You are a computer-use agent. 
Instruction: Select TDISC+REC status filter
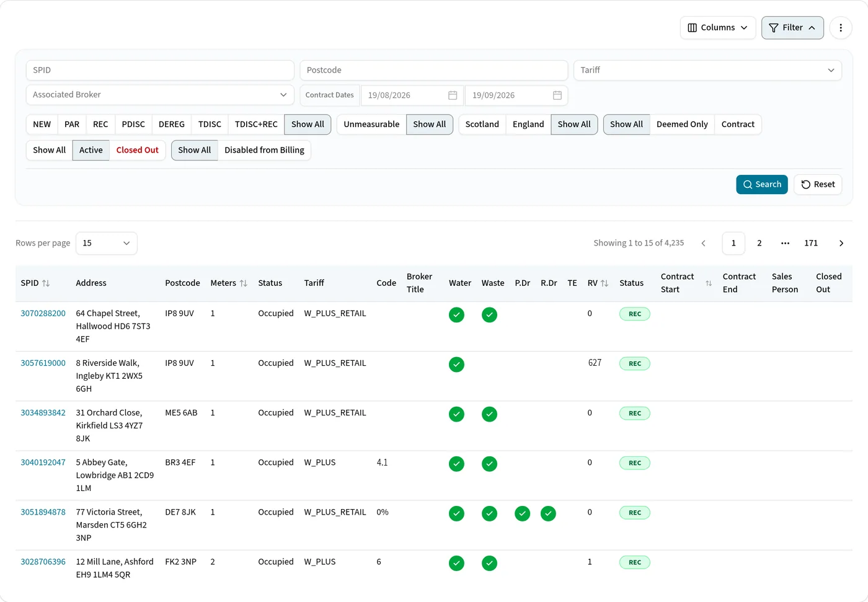pos(256,125)
